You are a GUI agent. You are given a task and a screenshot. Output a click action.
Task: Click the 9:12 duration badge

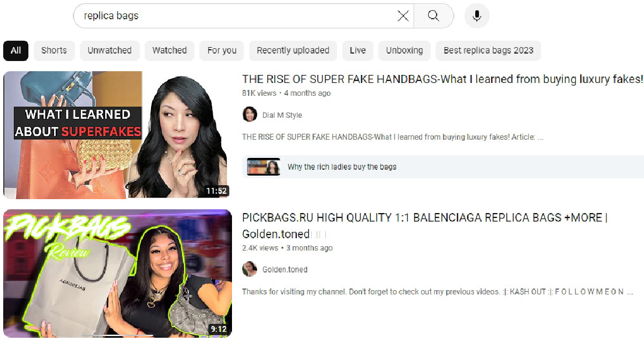coord(219,329)
